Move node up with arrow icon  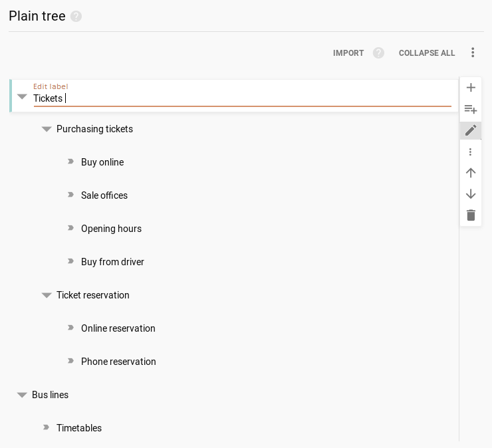click(x=471, y=173)
